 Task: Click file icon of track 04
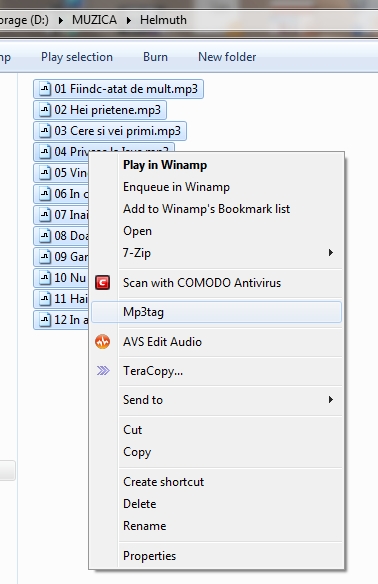coord(45,152)
